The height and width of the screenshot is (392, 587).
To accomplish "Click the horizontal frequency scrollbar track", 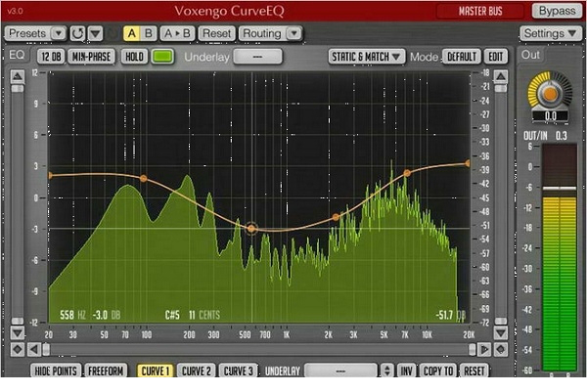I will (258, 350).
